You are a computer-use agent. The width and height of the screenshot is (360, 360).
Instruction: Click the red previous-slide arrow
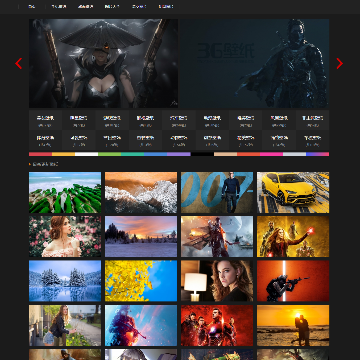pos(19,63)
